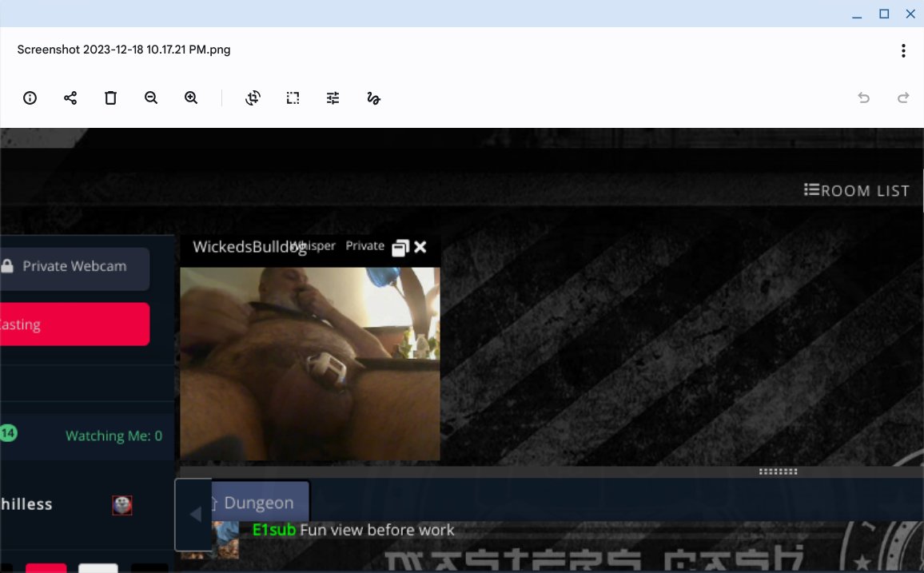The height and width of the screenshot is (573, 924).
Task: Zoom out using the magnifier minus icon
Action: coord(151,97)
